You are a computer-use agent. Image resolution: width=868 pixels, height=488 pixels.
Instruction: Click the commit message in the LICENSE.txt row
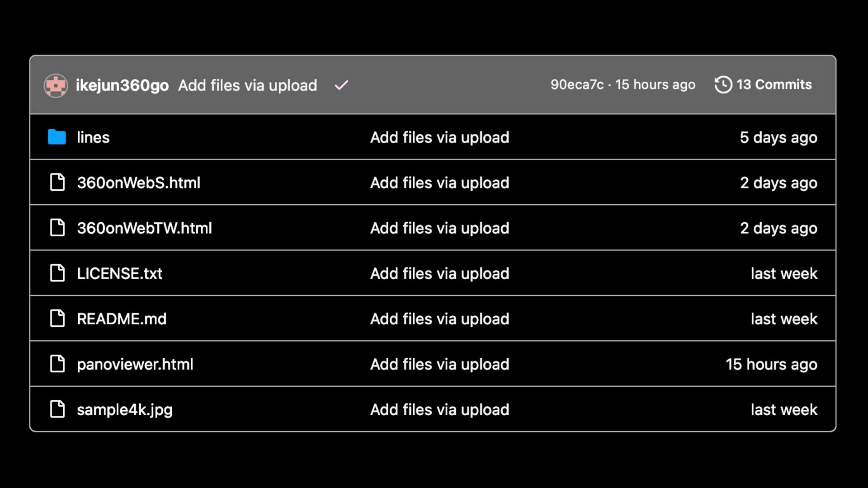click(x=439, y=273)
